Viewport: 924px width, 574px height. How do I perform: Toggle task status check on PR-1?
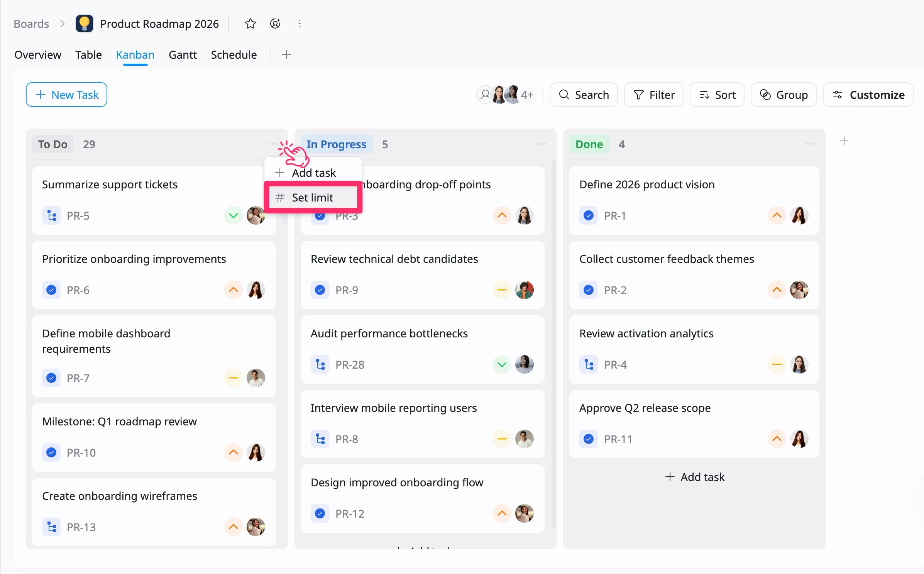(x=589, y=215)
